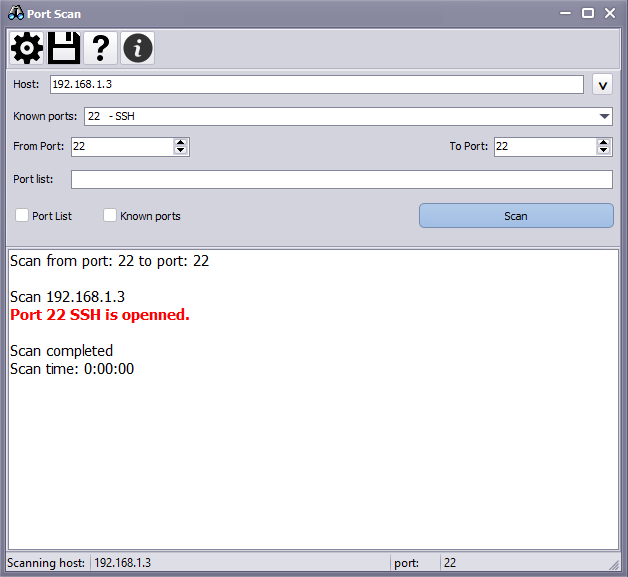Click the status bar port value 22
Screen dimensions: 628x577
point(450,563)
